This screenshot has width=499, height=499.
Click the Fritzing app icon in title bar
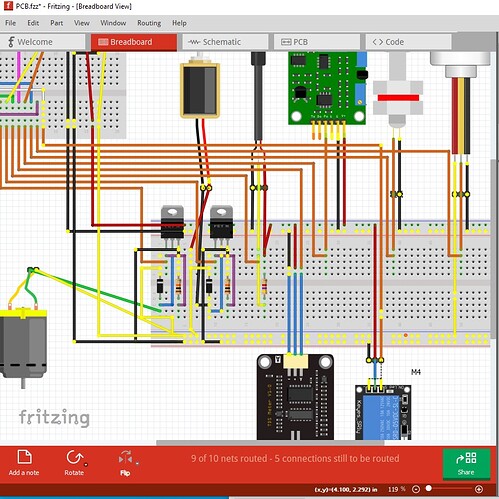[x=8, y=6]
